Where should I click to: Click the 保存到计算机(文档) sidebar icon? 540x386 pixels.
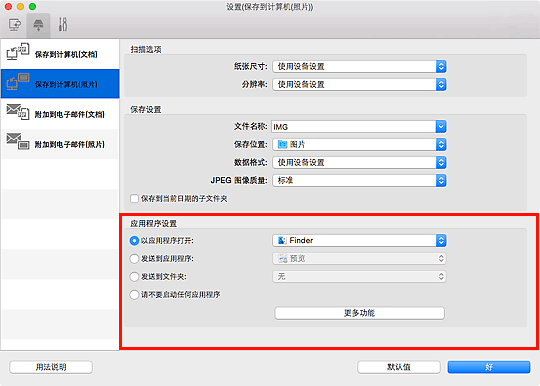(18, 51)
